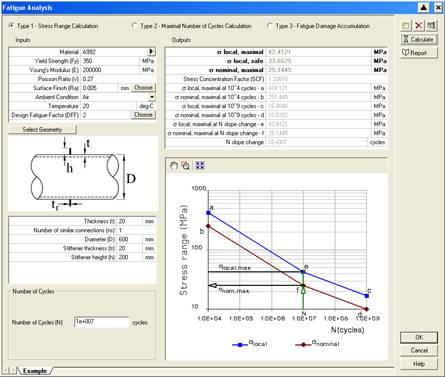Click the Report button
Screen dimensions: 445x377
(x=419, y=53)
